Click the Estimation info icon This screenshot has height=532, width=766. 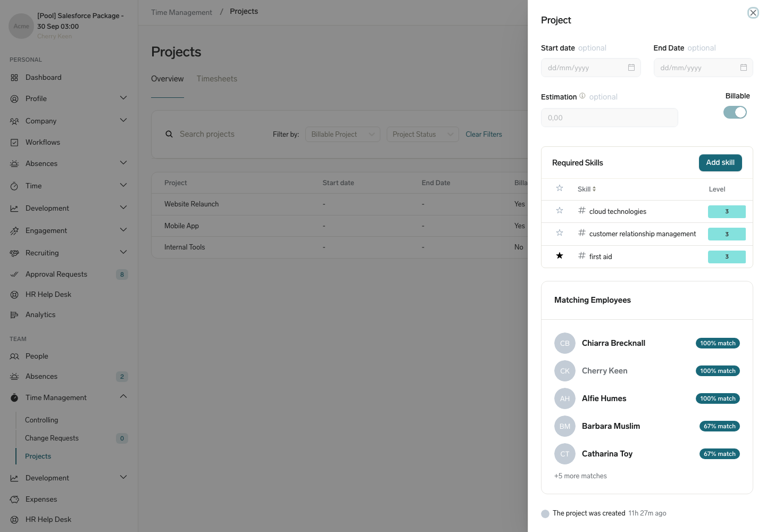pyautogui.click(x=582, y=96)
